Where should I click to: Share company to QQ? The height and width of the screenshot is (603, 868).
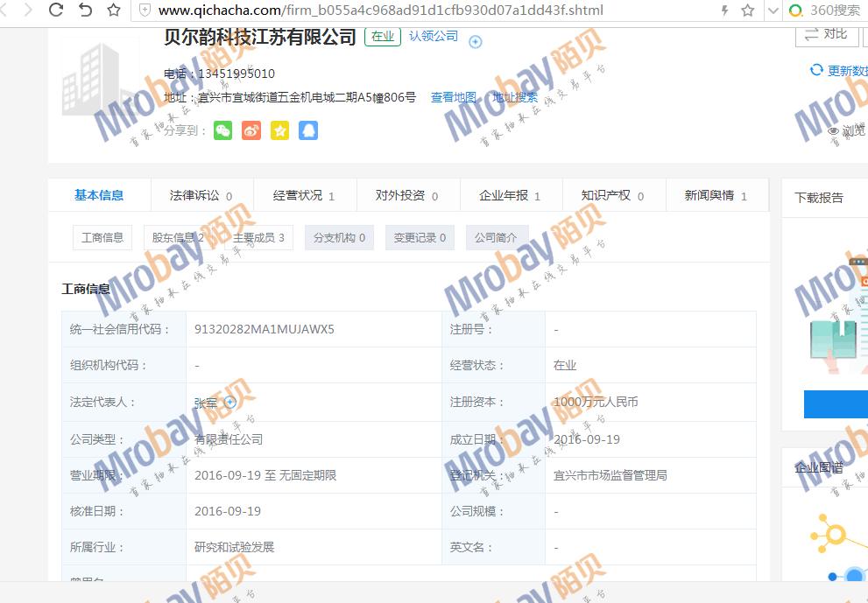click(307, 130)
